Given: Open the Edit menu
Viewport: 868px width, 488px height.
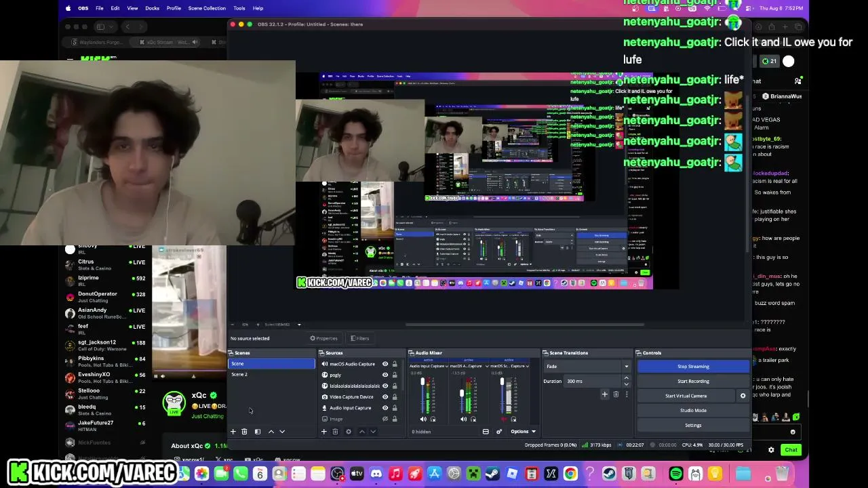Looking at the screenshot, I should (x=115, y=8).
